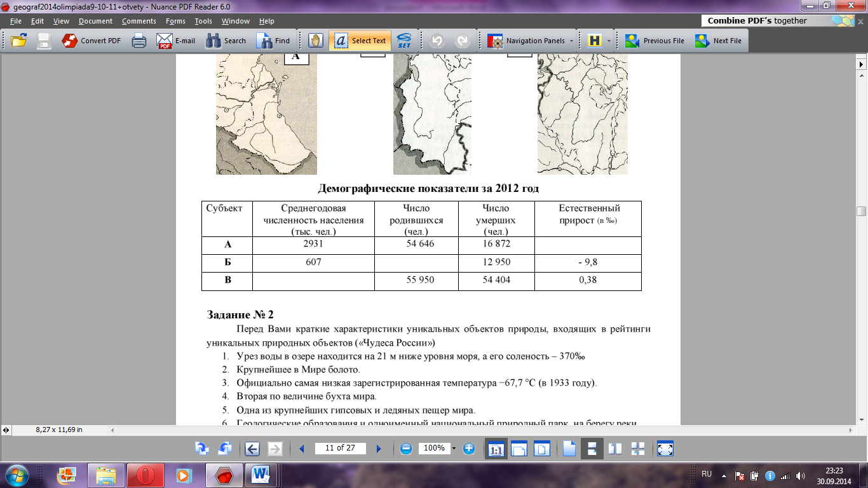Click the vertical scrollbar thumb

tap(862, 212)
